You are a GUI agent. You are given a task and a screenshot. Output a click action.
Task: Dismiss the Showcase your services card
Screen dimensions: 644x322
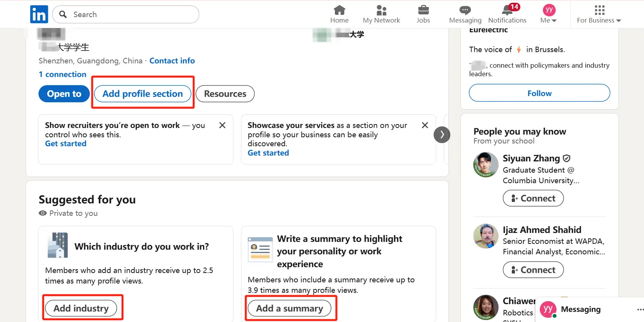click(425, 125)
